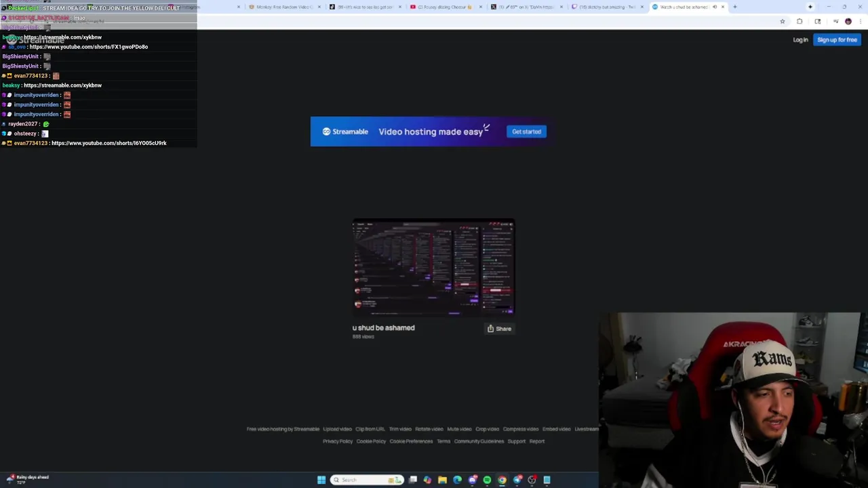Viewport: 868px width, 488px height.
Task: Open the Upload video footer link
Action: tap(337, 429)
